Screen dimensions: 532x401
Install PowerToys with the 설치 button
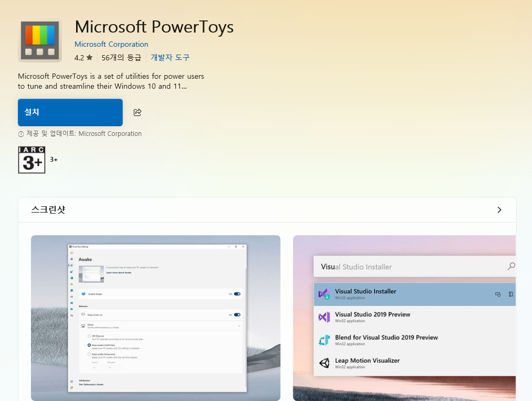coord(70,112)
